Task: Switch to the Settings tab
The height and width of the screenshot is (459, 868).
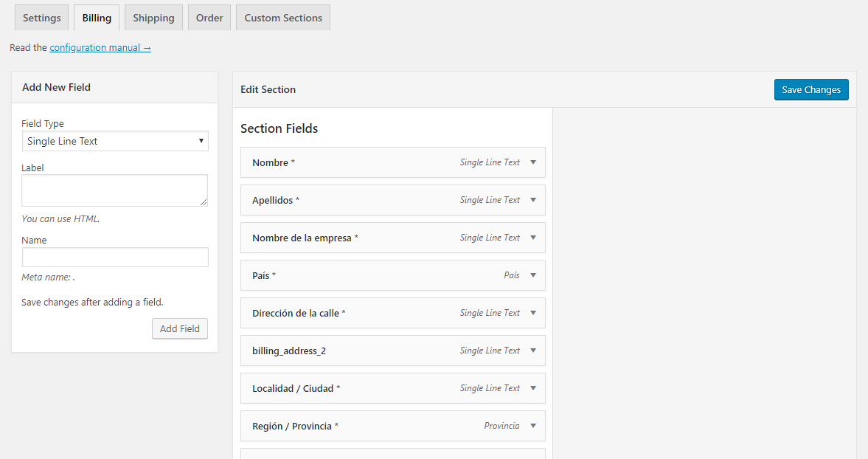Action: tap(41, 18)
